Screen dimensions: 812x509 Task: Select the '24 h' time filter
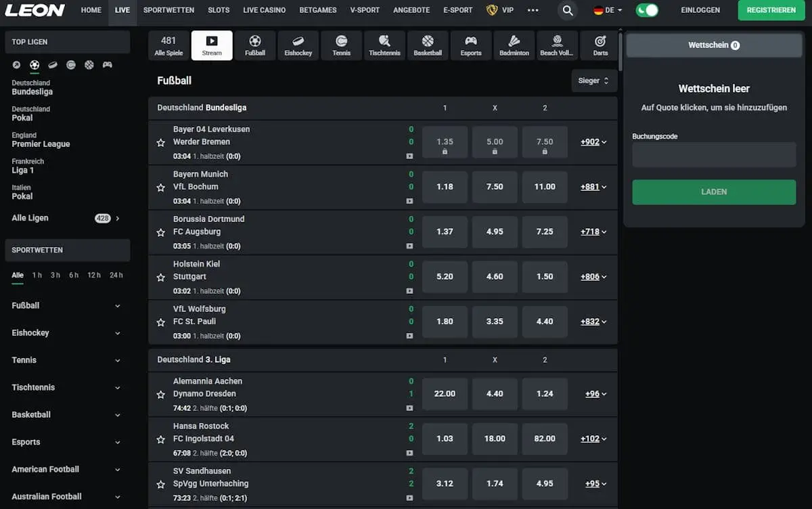pos(116,275)
